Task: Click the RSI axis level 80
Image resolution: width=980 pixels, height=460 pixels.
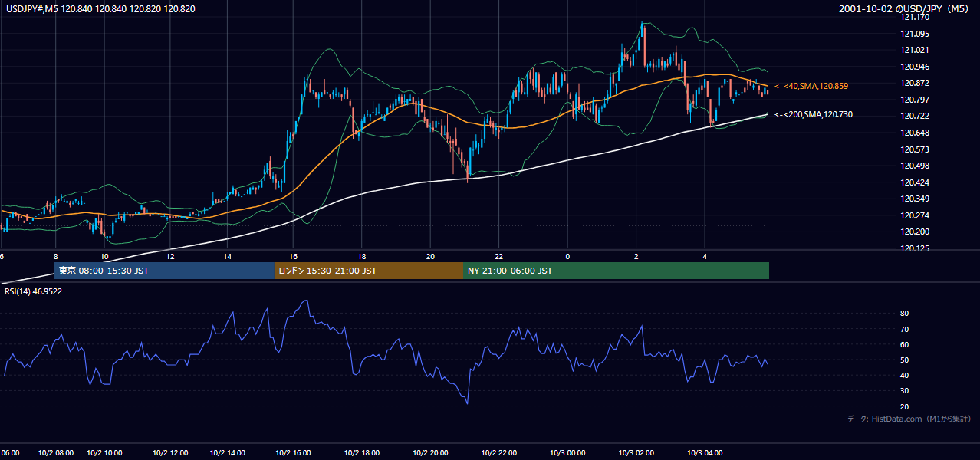Action: 904,314
